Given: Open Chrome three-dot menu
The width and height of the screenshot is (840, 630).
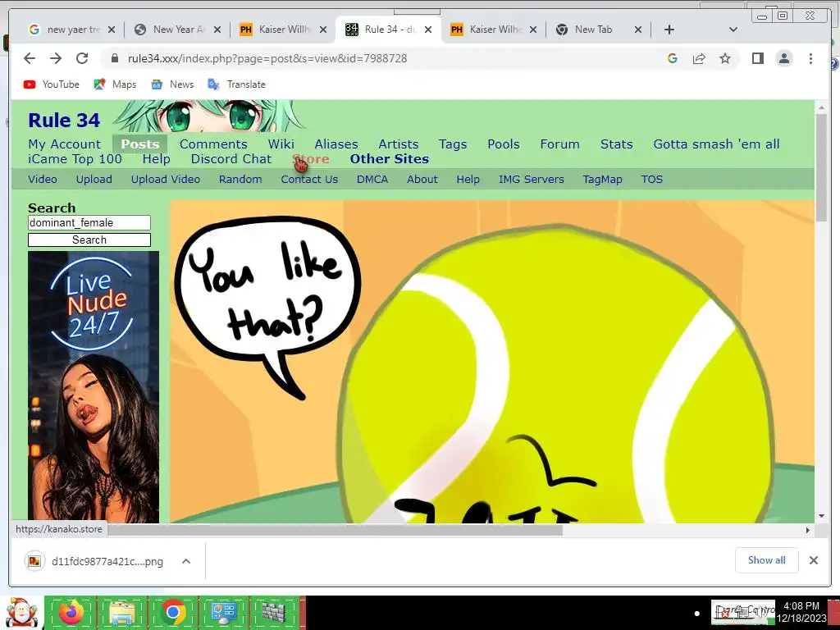Looking at the screenshot, I should point(810,58).
